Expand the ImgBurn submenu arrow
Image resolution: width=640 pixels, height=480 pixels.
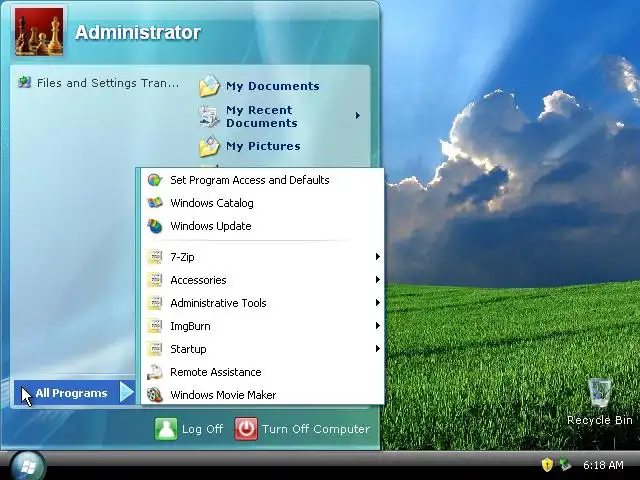click(x=378, y=326)
